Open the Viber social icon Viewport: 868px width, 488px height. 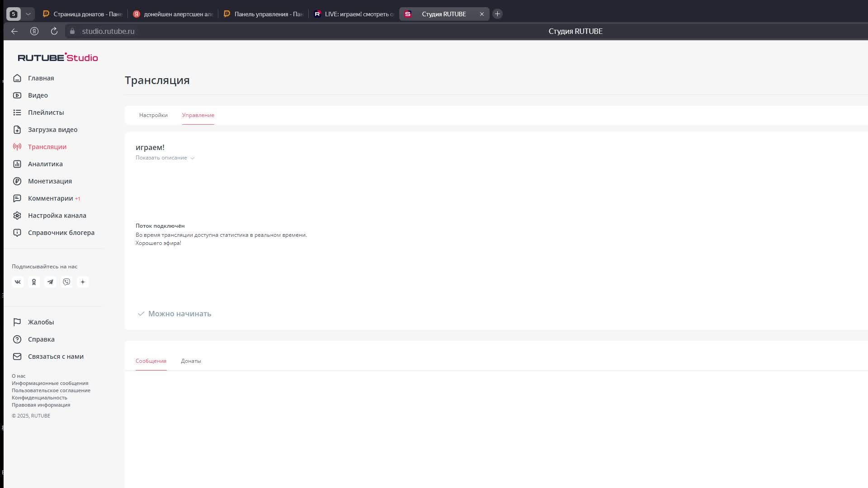[x=66, y=282]
